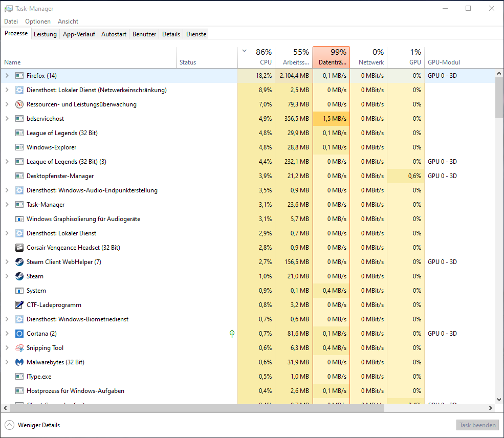The height and width of the screenshot is (438, 504).
Task: Expand the Snipping Tool process row
Action: pyautogui.click(x=7, y=348)
